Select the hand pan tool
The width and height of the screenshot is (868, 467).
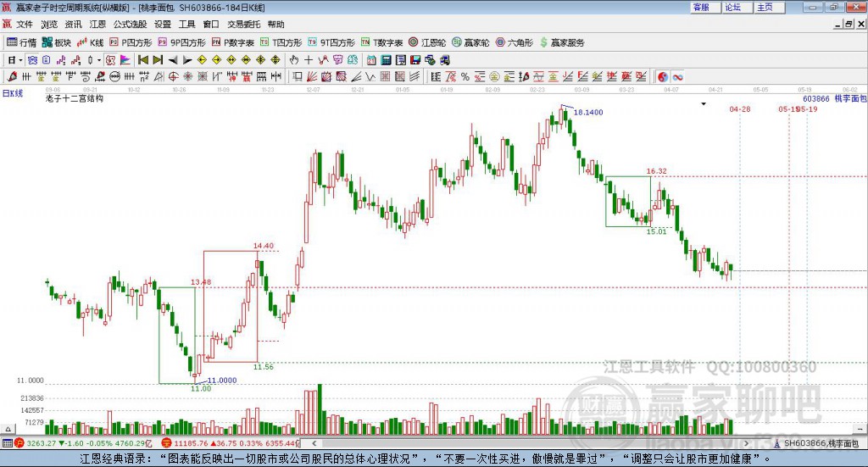(x=293, y=60)
